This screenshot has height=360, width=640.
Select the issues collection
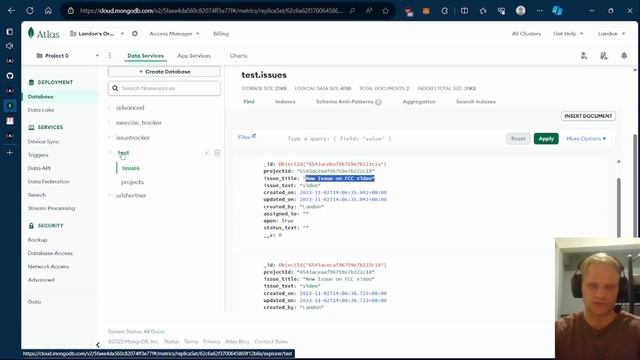tap(131, 168)
